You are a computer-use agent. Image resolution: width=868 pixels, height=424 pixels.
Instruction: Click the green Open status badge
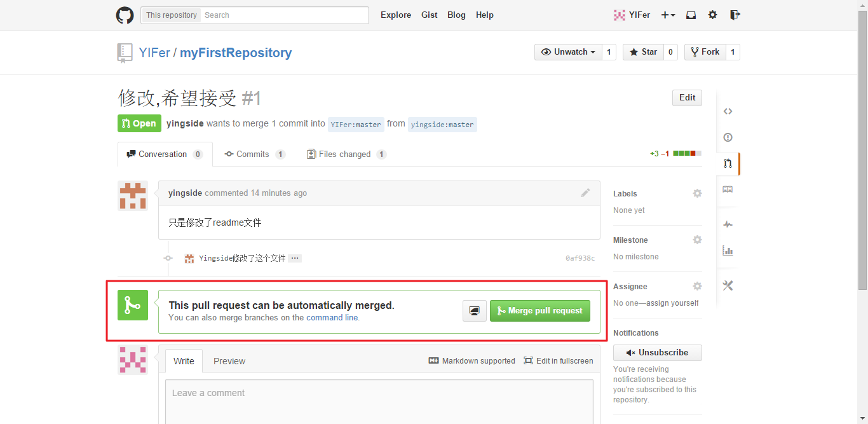tap(139, 124)
